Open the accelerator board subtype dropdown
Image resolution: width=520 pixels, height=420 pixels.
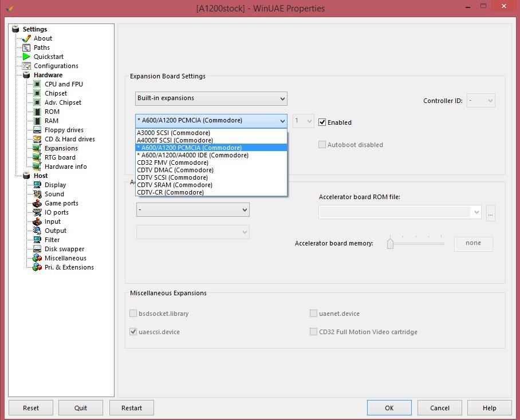click(192, 232)
